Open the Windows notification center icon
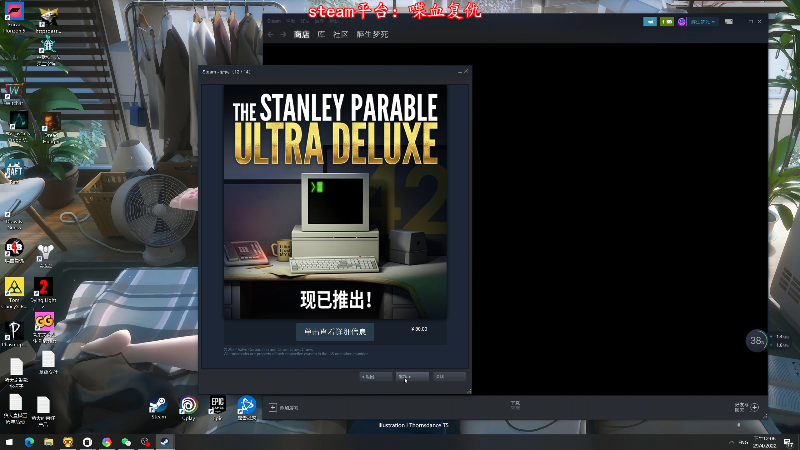Screen dimensions: 800x450 click(788, 442)
